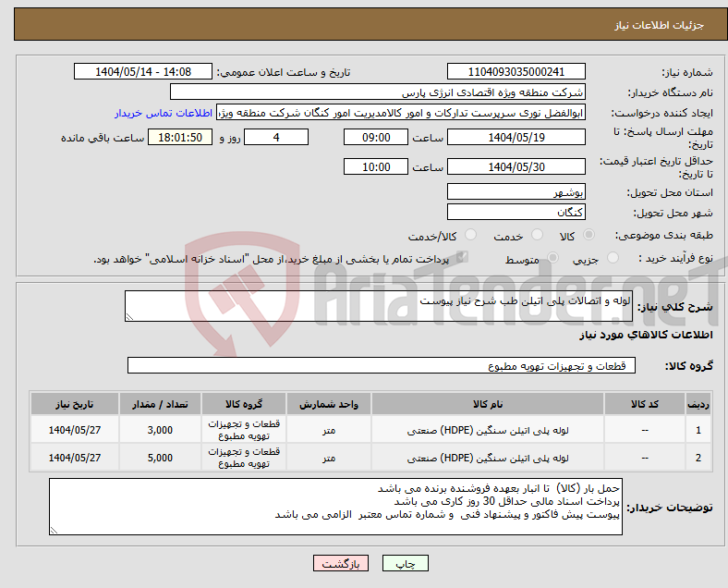Click the quantity 3,000 cell
Image resolution: width=728 pixels, height=588 pixels.
(160, 430)
